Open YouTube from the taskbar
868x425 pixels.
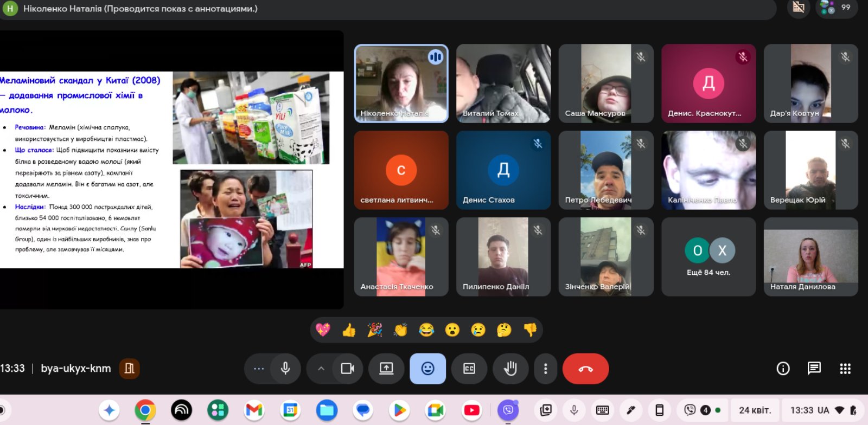(x=471, y=410)
